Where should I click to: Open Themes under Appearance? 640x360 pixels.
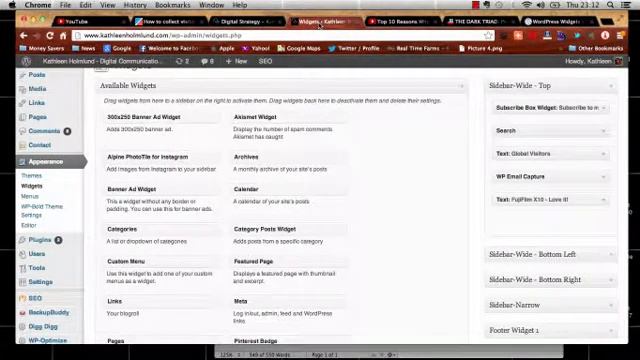click(31, 176)
